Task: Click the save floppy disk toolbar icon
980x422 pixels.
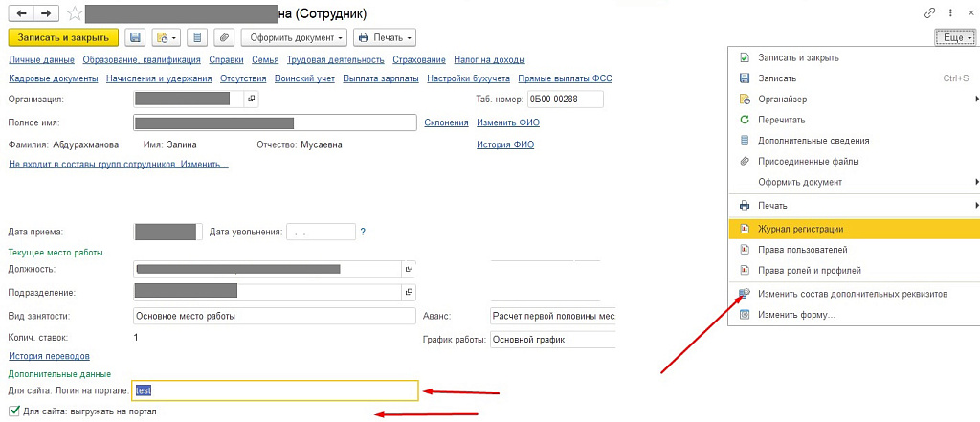Action: pyautogui.click(x=135, y=37)
